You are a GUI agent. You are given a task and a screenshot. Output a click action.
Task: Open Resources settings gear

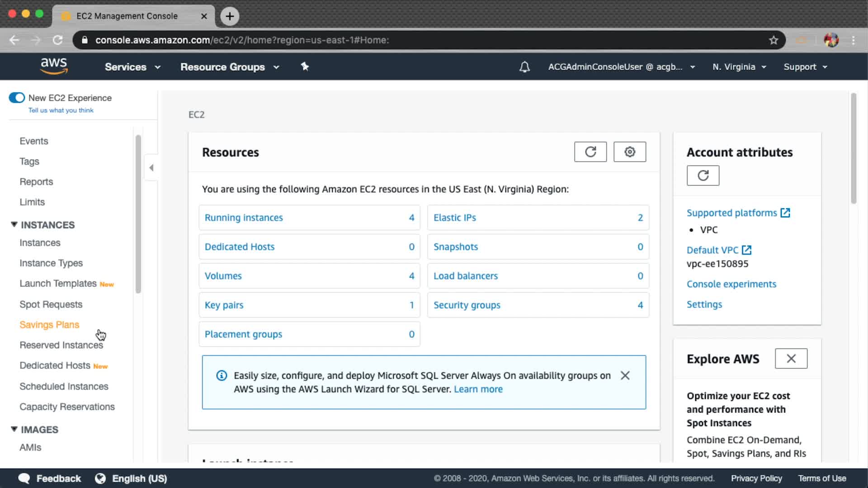tap(629, 152)
